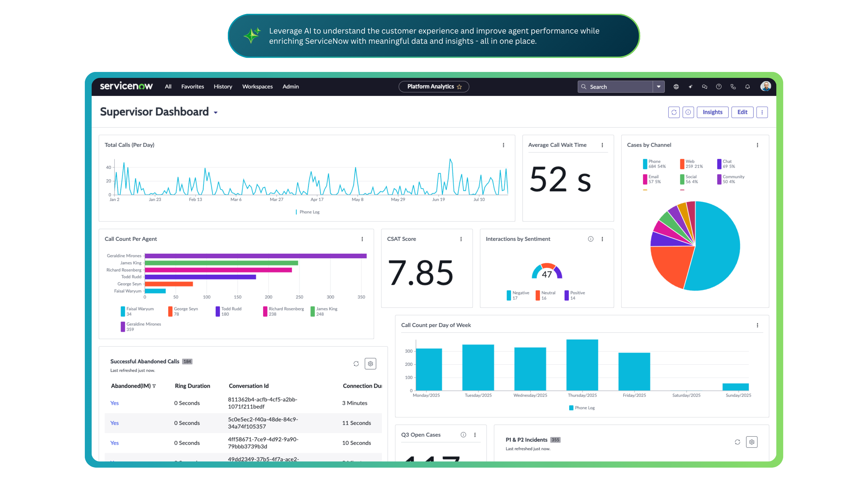The width and height of the screenshot is (868, 488).
Task: Open options menu on Call Count Per Agent
Action: click(x=363, y=239)
